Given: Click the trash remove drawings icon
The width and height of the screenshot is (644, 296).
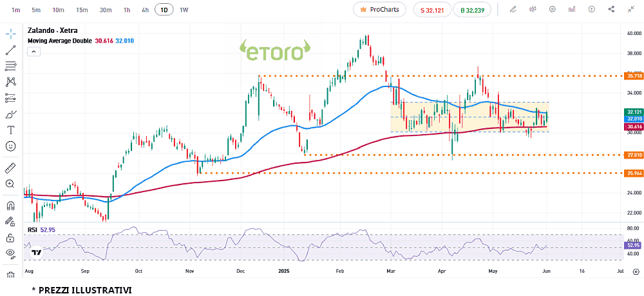Looking at the screenshot, I should (11, 274).
